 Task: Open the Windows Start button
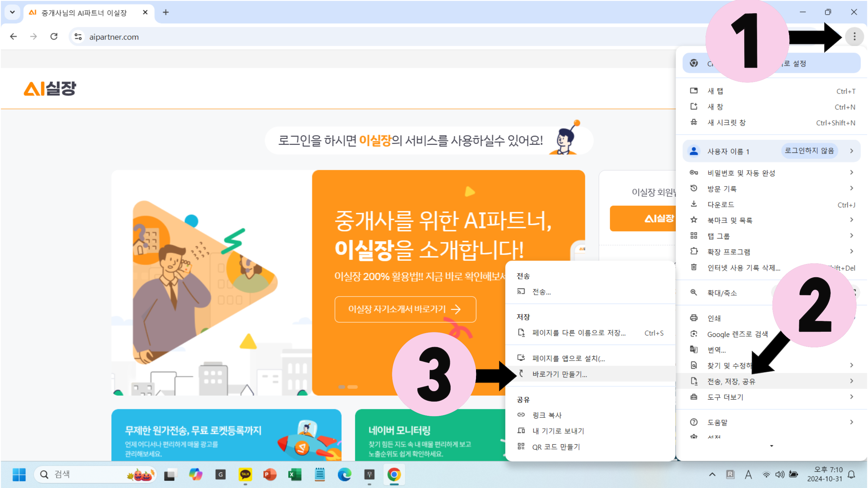point(19,474)
